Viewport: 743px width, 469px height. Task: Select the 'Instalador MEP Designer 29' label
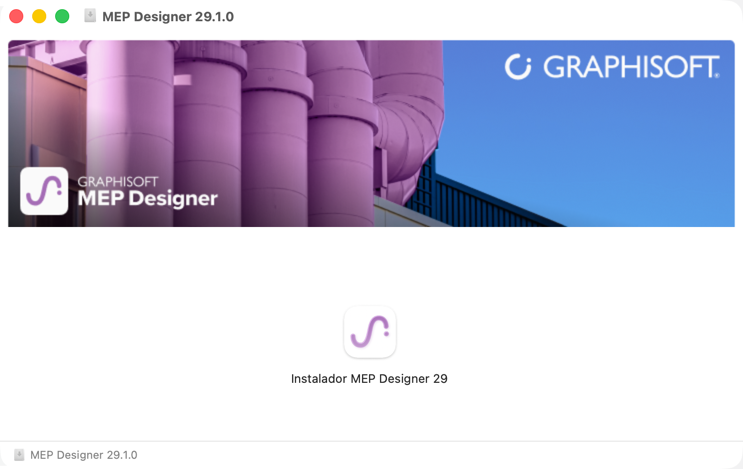pyautogui.click(x=369, y=379)
